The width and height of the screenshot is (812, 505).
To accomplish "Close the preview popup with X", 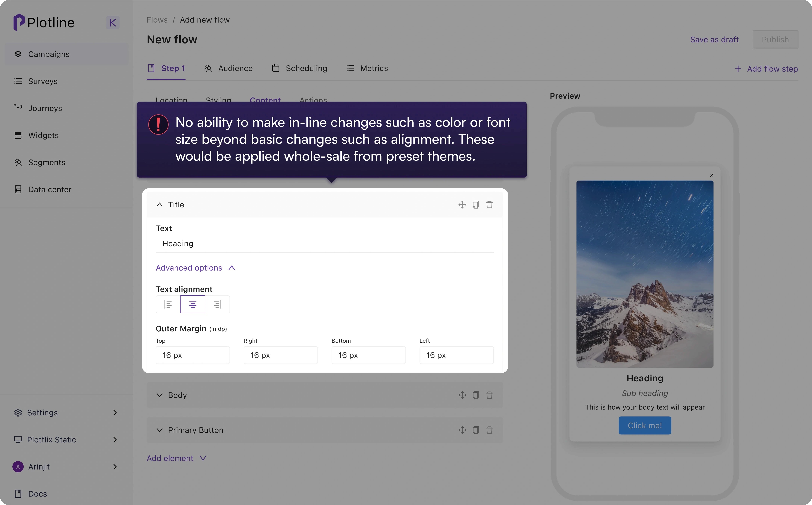I will [712, 175].
